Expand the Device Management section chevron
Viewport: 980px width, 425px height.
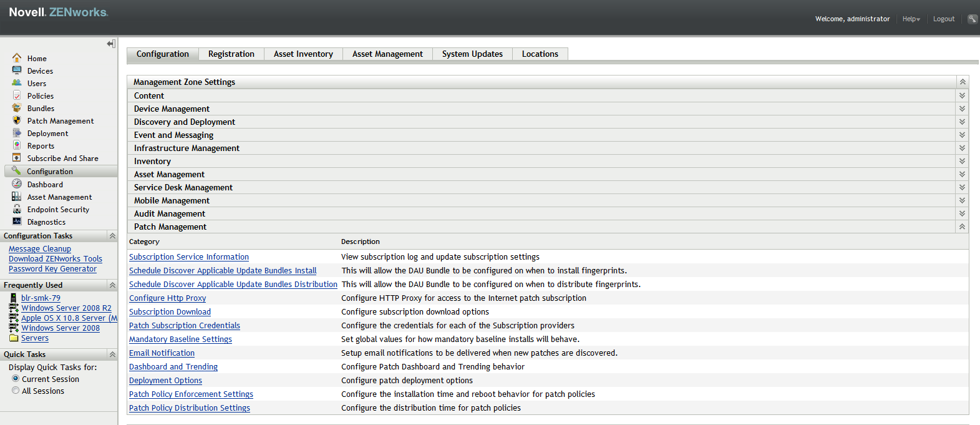(963, 109)
